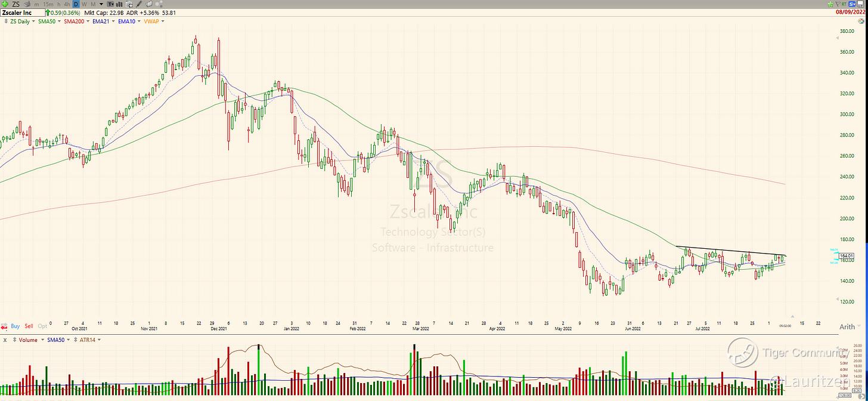Click the bar chart style icon
Image resolution: width=868 pixels, height=401 pixels.
tap(119, 4)
